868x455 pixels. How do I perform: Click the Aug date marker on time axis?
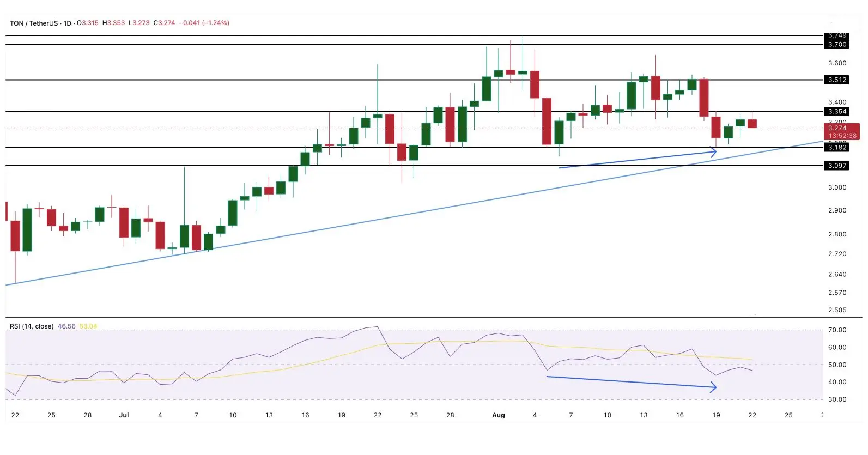point(498,415)
